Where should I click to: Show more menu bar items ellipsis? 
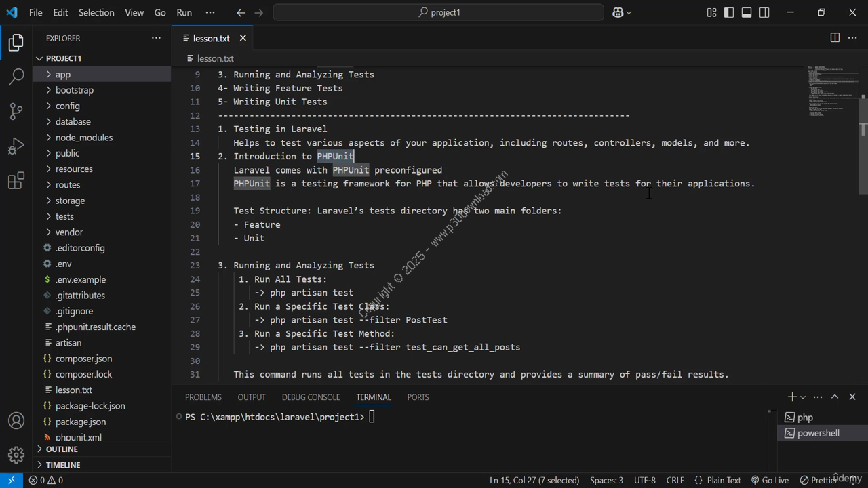[x=210, y=12]
